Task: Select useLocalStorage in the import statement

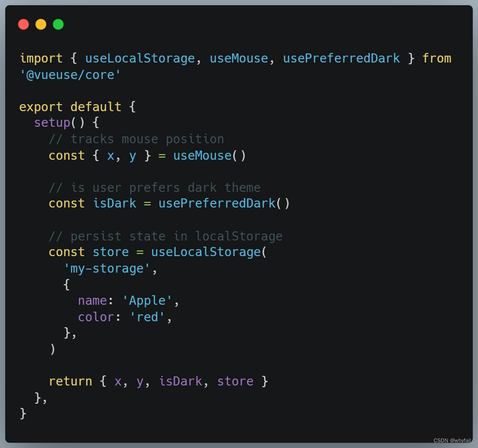Action: [x=140, y=59]
